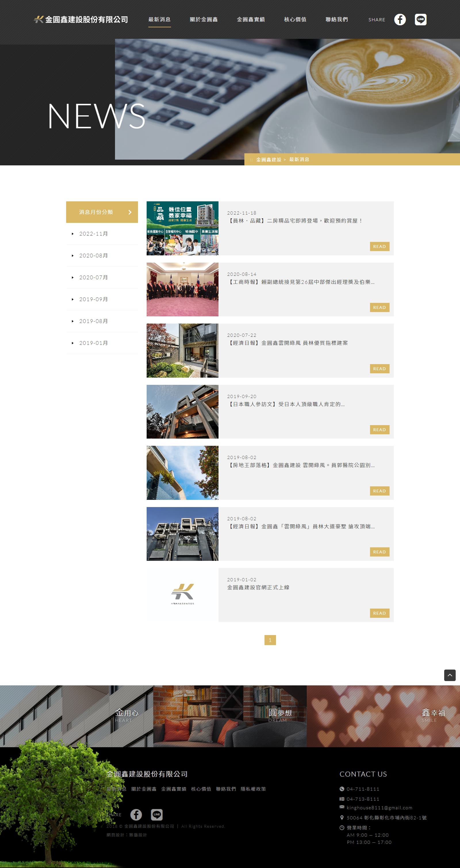This screenshot has height=868, width=460.
Task: Open the 金圓鑫實績 menu item
Action: pos(250,20)
